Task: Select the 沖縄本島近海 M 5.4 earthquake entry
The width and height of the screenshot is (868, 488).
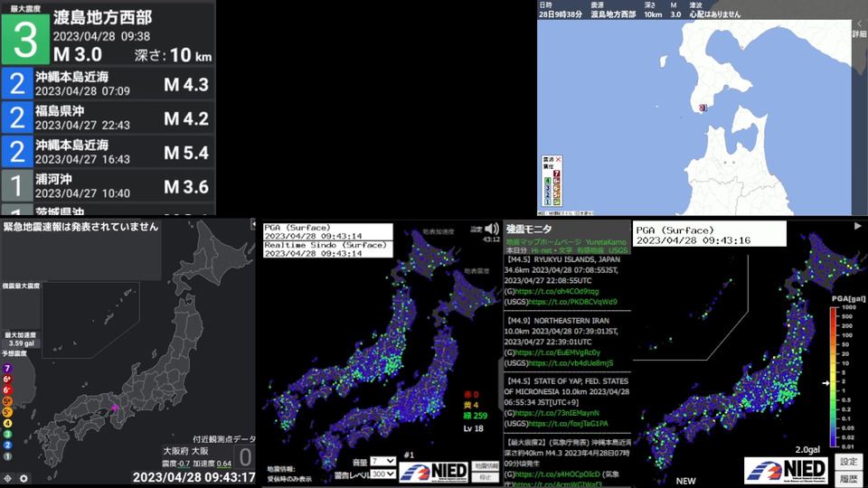Action: point(108,152)
